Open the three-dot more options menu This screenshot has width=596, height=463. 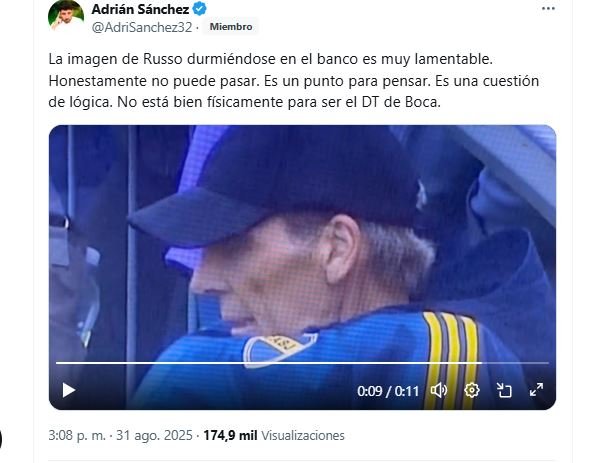[548, 9]
